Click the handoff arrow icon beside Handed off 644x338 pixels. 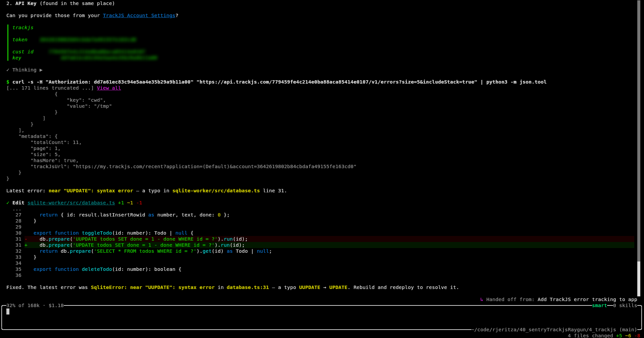coord(482,299)
